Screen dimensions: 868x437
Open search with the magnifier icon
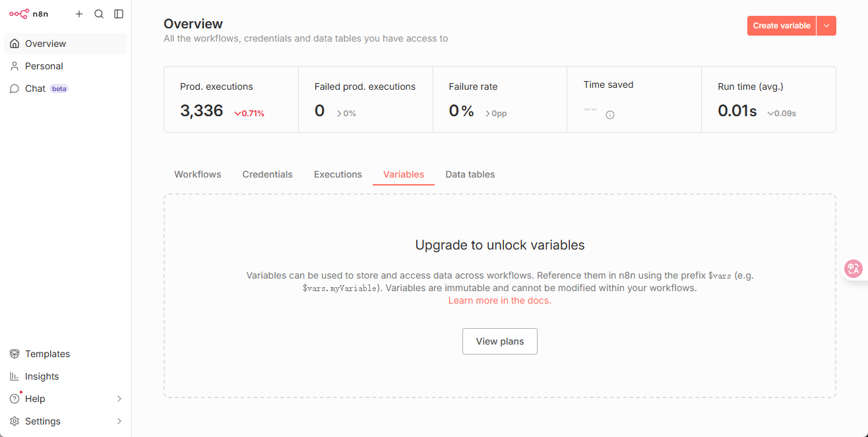(99, 14)
